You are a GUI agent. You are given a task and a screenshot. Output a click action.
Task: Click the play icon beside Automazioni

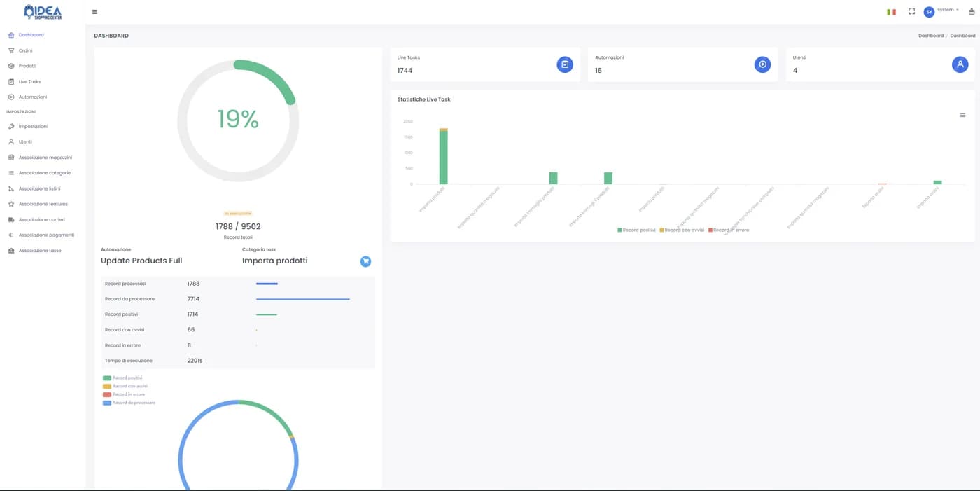(x=11, y=97)
